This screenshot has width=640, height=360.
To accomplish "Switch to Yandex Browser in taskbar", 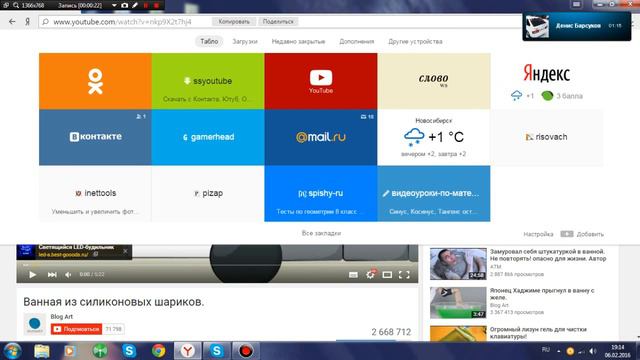I will (x=188, y=351).
